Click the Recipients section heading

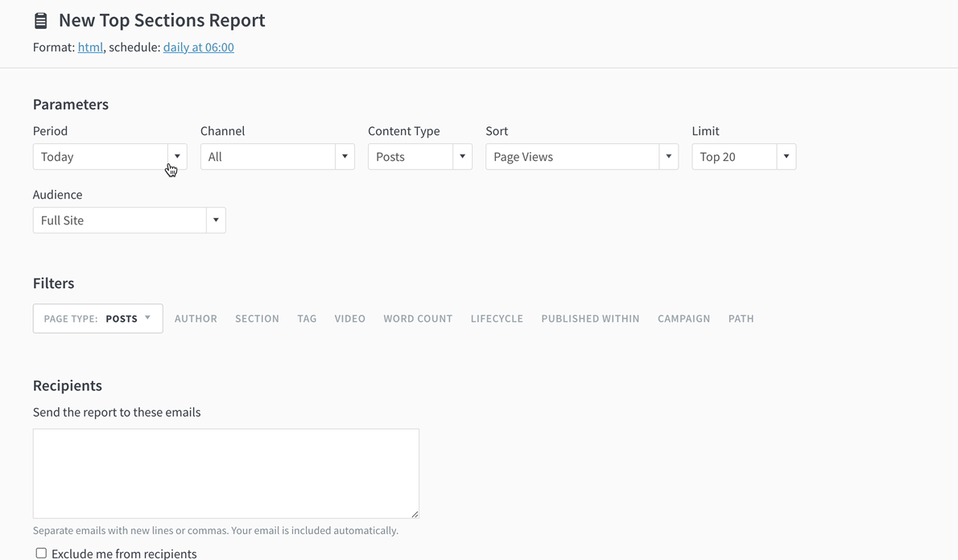click(x=67, y=386)
